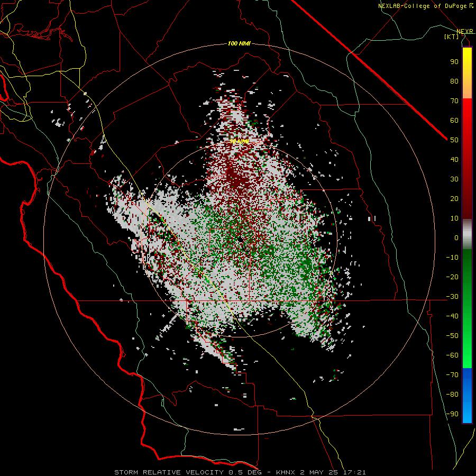Click the 90 value on the velocity scale
The height and width of the screenshot is (476, 476).
(x=454, y=62)
